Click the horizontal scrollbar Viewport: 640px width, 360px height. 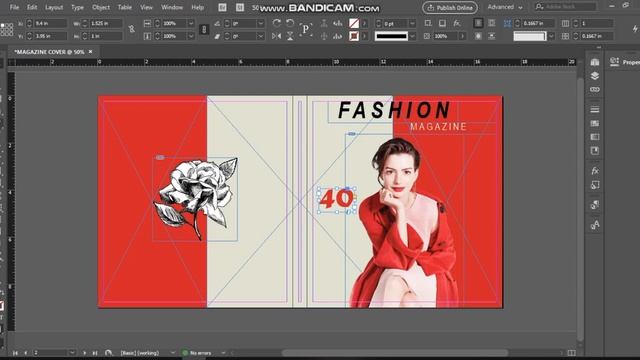(x=395, y=353)
